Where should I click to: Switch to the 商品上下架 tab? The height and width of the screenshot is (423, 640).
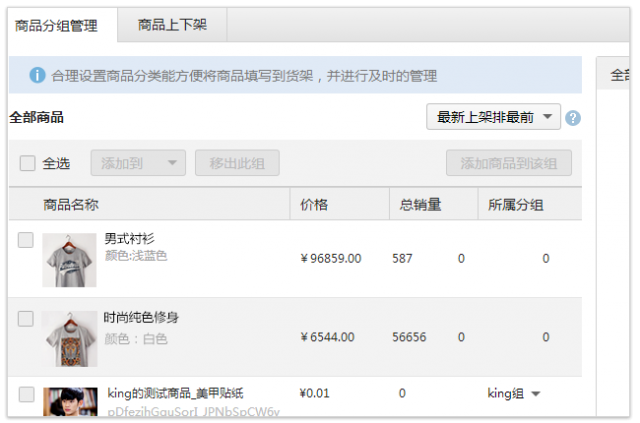172,24
